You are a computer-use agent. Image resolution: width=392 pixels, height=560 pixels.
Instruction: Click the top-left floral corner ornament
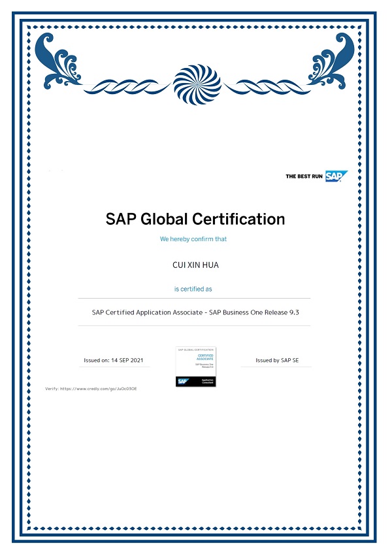[x=59, y=61]
